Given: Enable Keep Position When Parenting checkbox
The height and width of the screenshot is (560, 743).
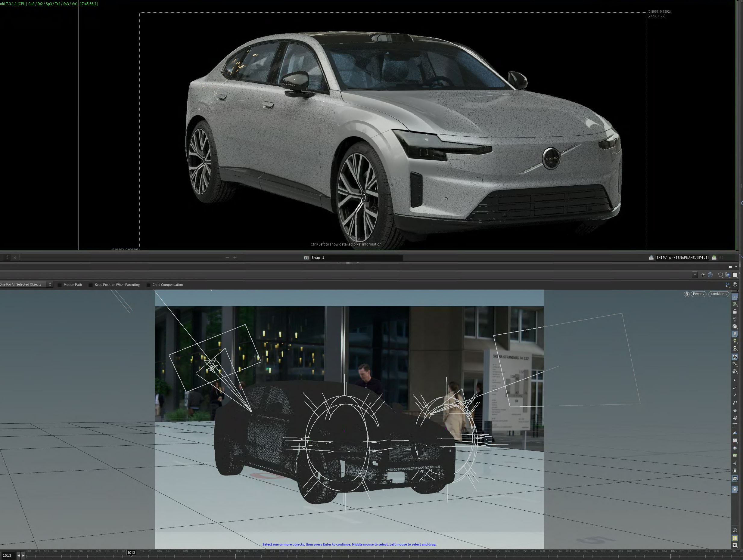Looking at the screenshot, I should [91, 285].
